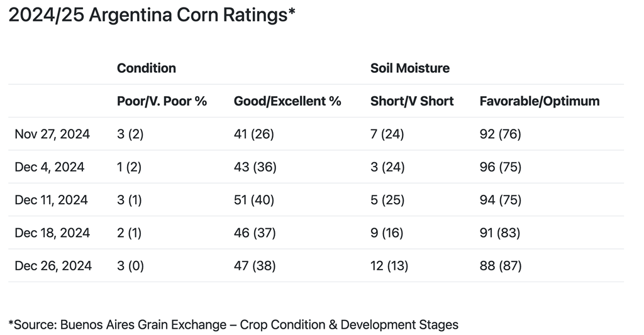
Task: Click the 51 (40) Good/Excellent cell
Action: [x=255, y=200]
